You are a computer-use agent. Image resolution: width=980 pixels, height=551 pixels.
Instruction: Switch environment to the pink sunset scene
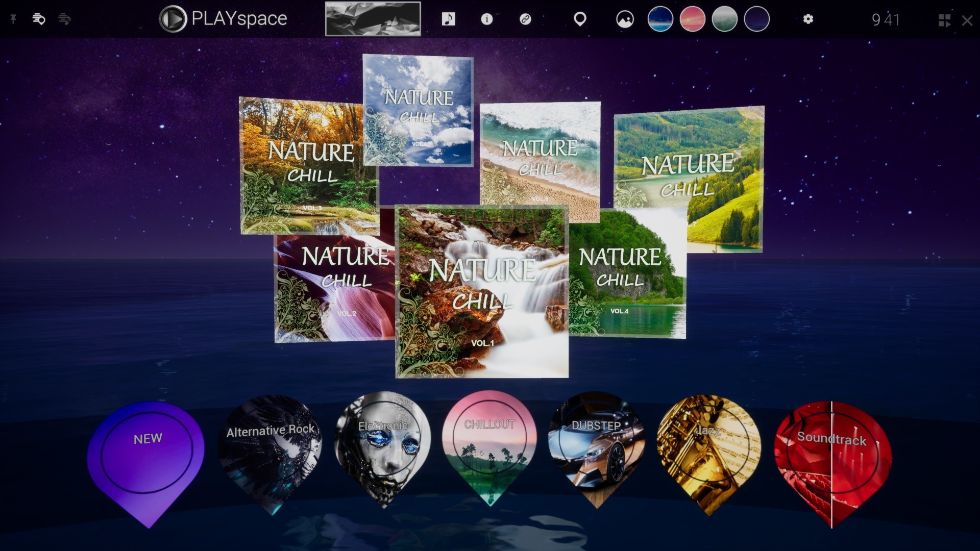pos(692,19)
